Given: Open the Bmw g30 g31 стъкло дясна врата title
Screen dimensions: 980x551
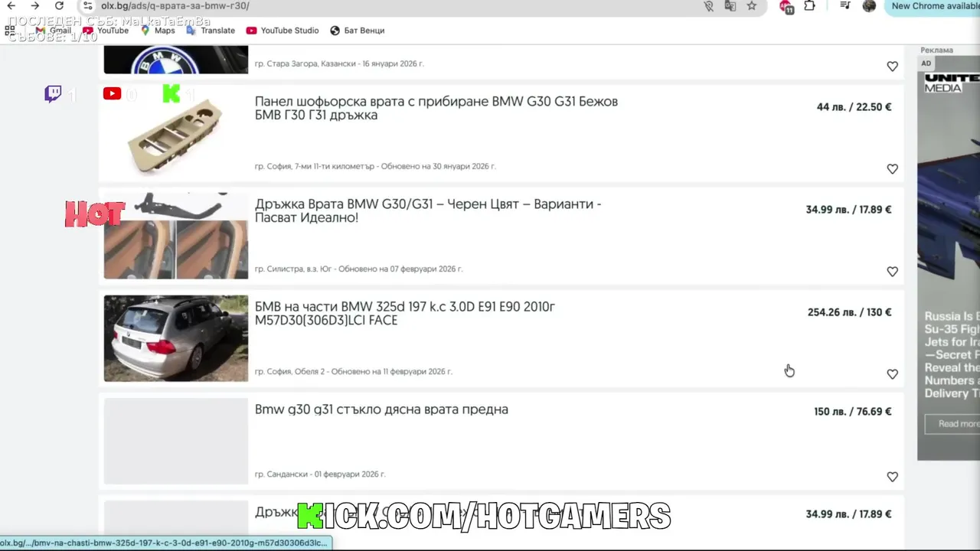Looking at the screenshot, I should point(381,409).
